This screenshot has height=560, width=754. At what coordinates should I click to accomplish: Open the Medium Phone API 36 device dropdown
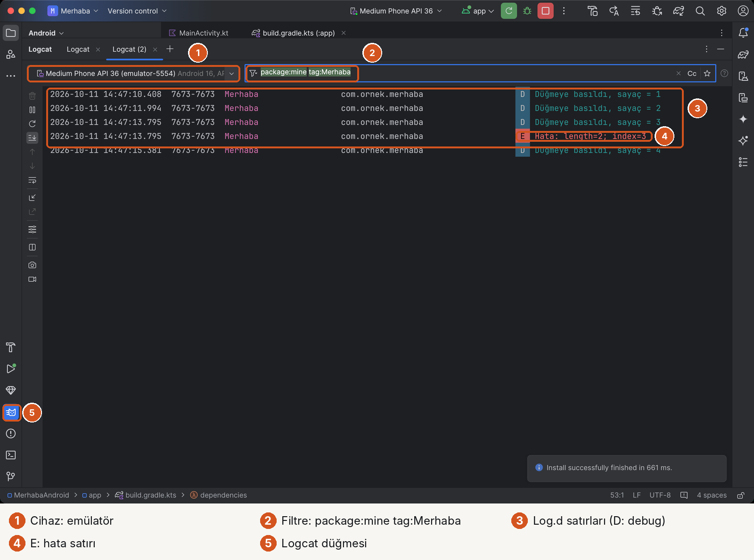tap(396, 11)
